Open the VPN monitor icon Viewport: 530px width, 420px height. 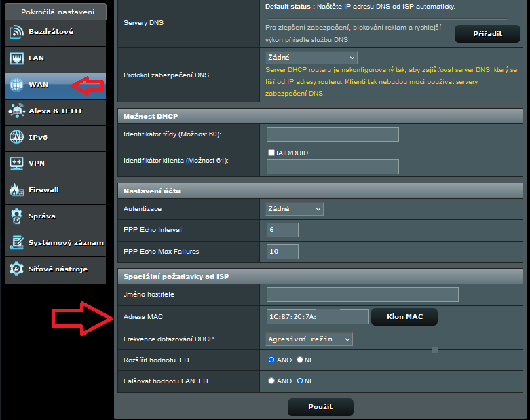pos(17,164)
